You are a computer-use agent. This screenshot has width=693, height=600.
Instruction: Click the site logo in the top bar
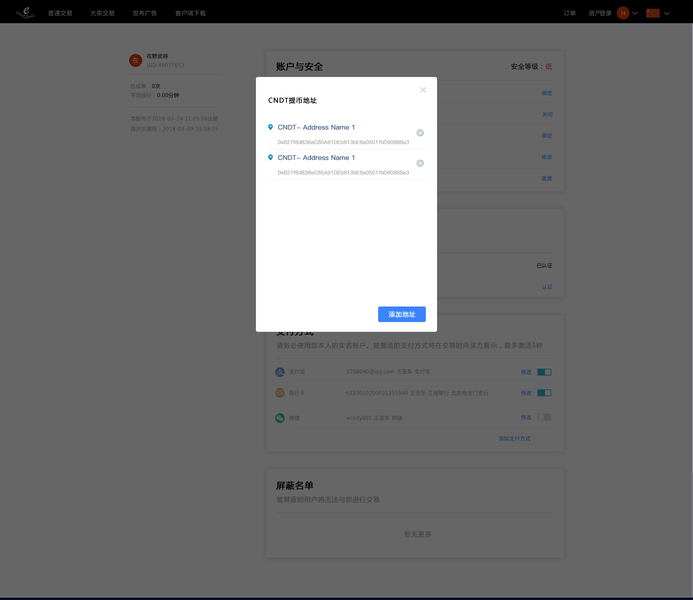click(x=25, y=12)
